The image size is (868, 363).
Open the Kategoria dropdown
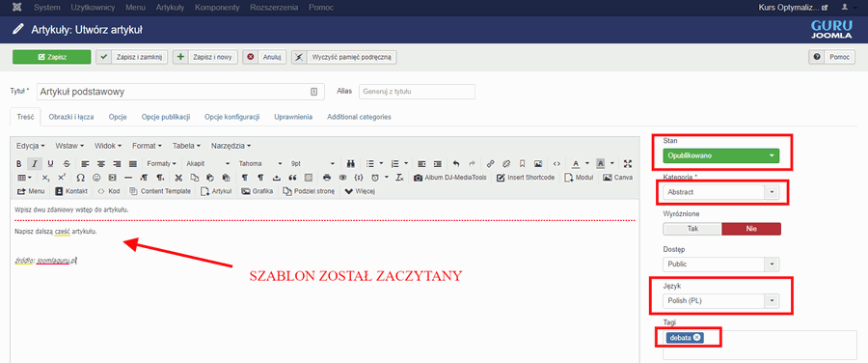tap(720, 192)
